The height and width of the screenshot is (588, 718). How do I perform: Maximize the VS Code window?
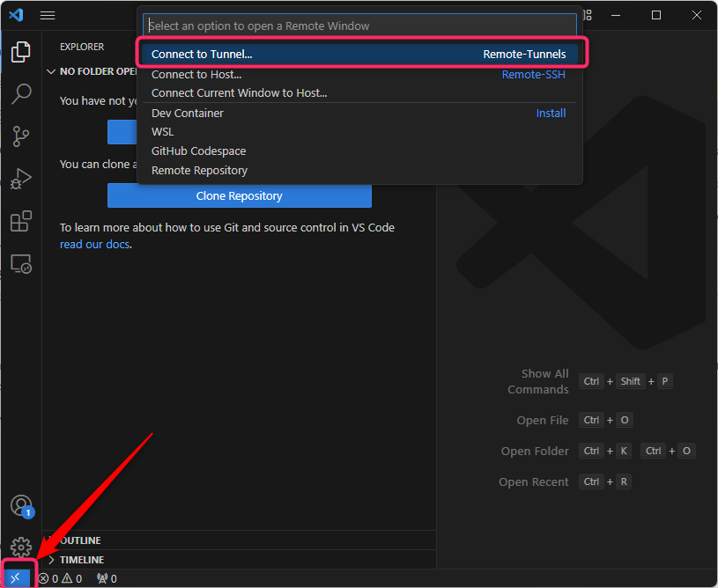[x=656, y=16]
